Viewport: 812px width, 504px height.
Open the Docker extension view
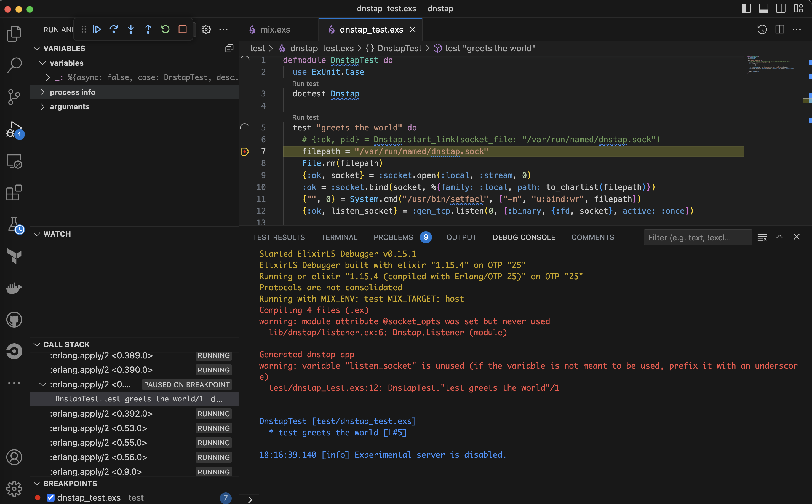[14, 288]
